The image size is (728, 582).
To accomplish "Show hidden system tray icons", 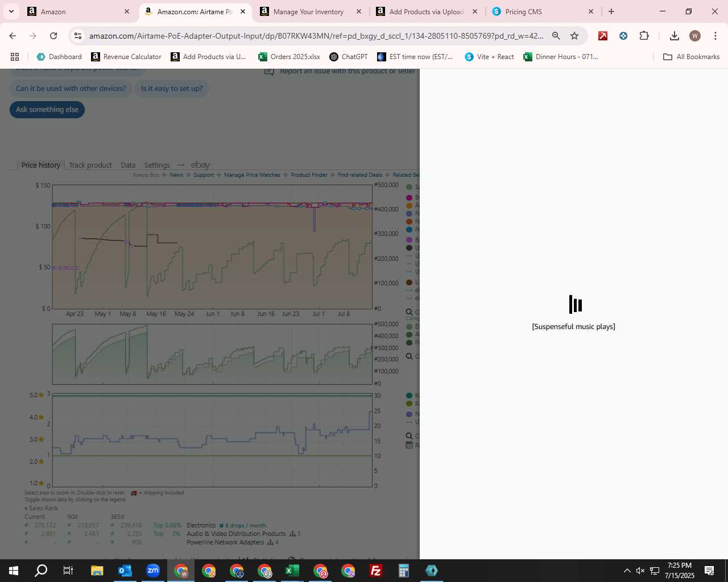I will (627, 571).
